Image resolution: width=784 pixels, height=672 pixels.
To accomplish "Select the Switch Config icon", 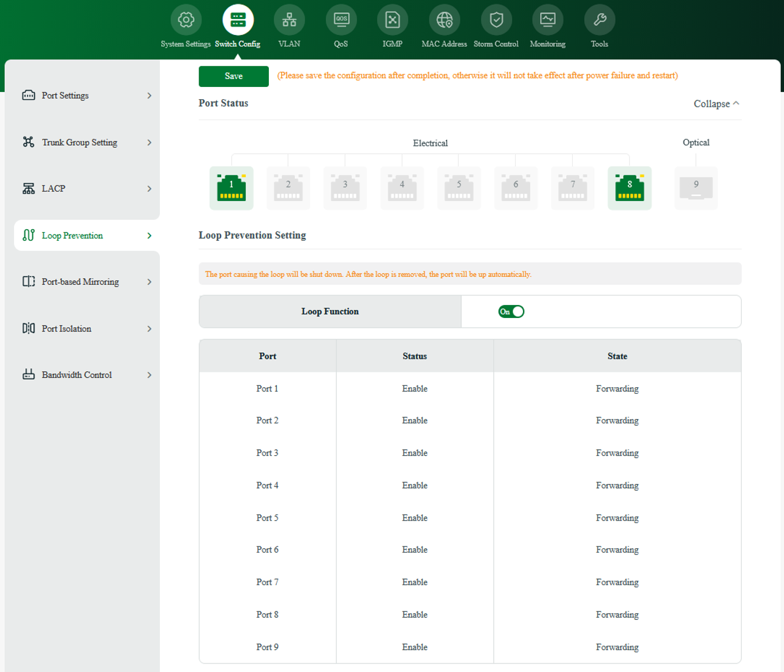I will [x=238, y=19].
